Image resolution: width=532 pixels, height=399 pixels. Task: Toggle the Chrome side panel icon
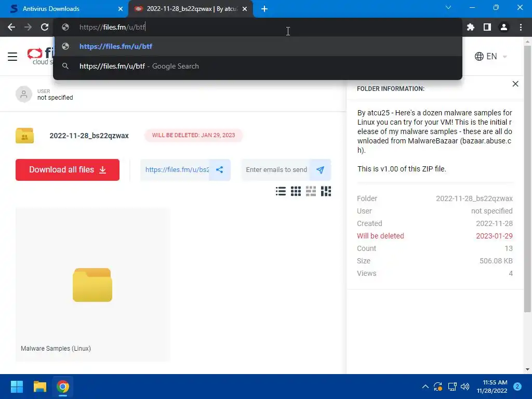point(487,27)
